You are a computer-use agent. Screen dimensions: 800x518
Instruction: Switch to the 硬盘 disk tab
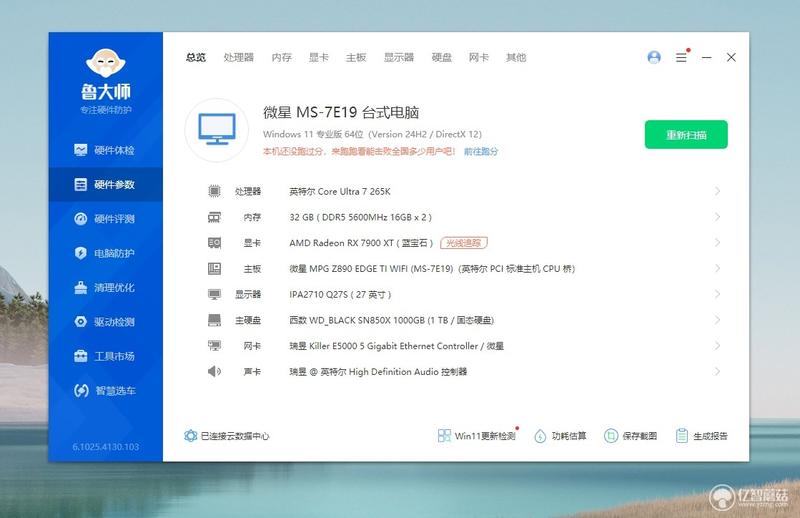tap(441, 57)
